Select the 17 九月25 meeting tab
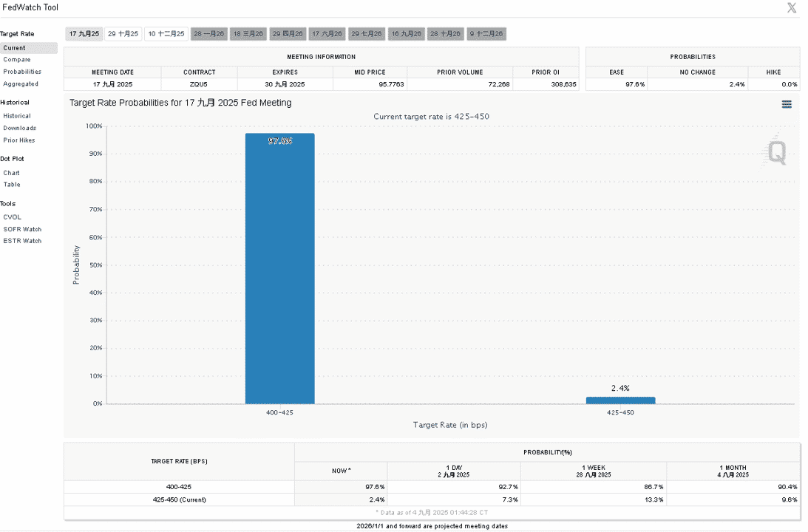 (84, 34)
